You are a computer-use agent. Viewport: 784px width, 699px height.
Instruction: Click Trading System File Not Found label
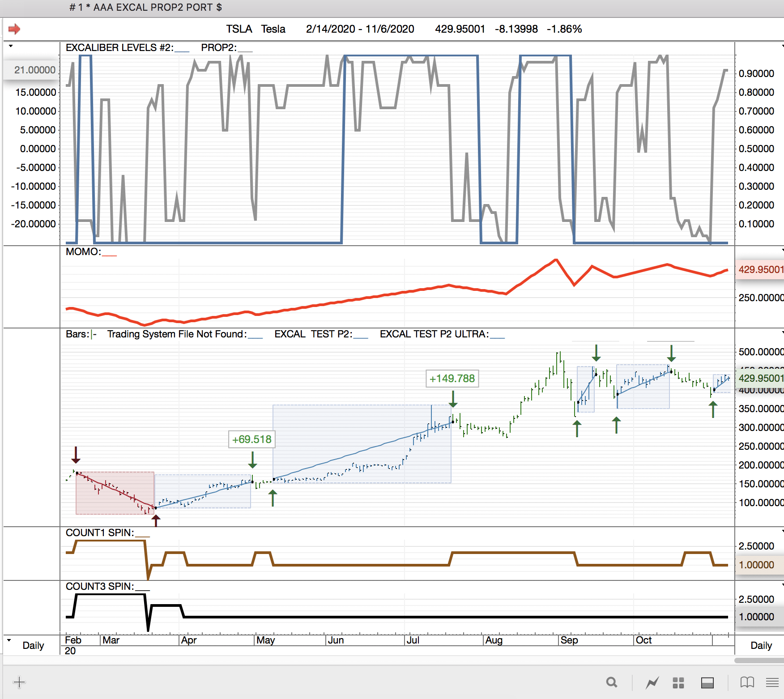pyautogui.click(x=177, y=334)
